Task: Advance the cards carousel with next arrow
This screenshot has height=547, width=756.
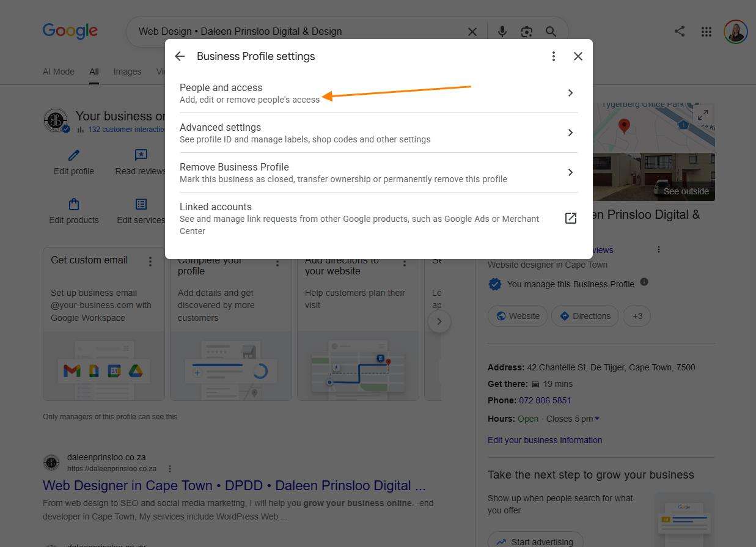Action: (439, 321)
